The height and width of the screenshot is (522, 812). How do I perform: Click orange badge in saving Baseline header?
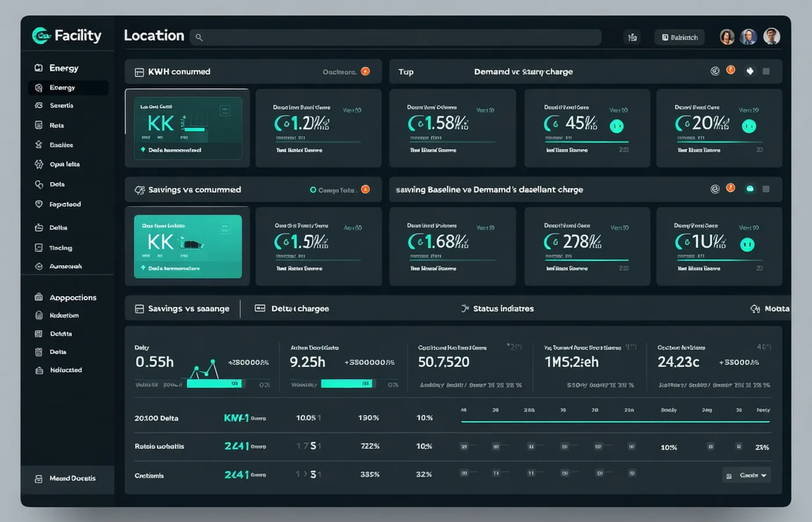731,187
